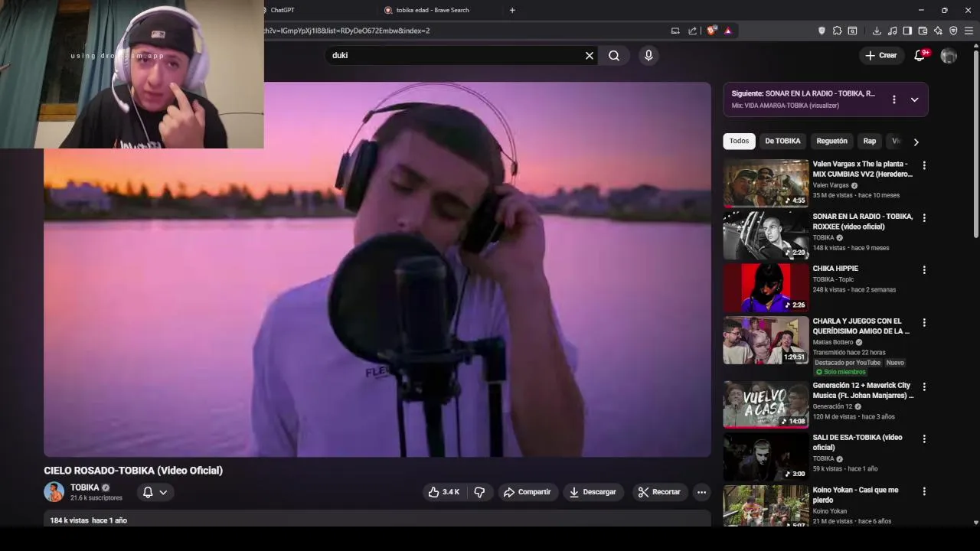Open the playlist three-dot options menu
The width and height of the screenshot is (980, 551).
(893, 99)
